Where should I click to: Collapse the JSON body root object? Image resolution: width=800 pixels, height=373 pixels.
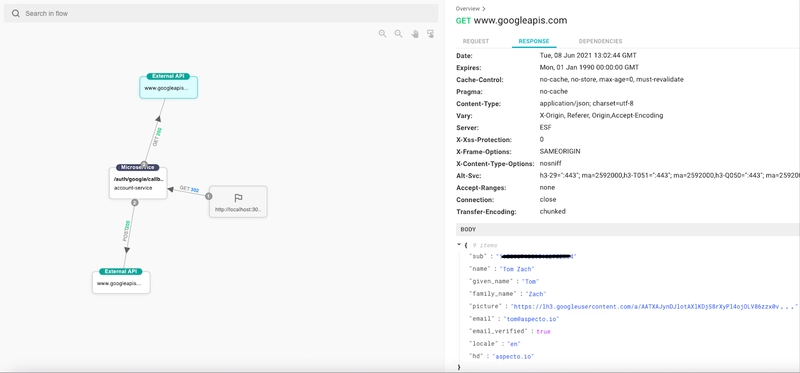tap(459, 245)
